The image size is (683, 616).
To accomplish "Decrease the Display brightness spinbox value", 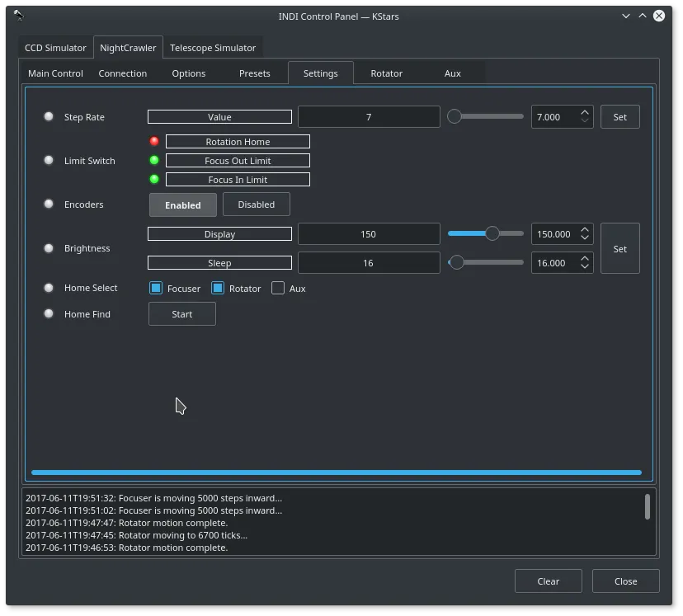I will 585,238.
